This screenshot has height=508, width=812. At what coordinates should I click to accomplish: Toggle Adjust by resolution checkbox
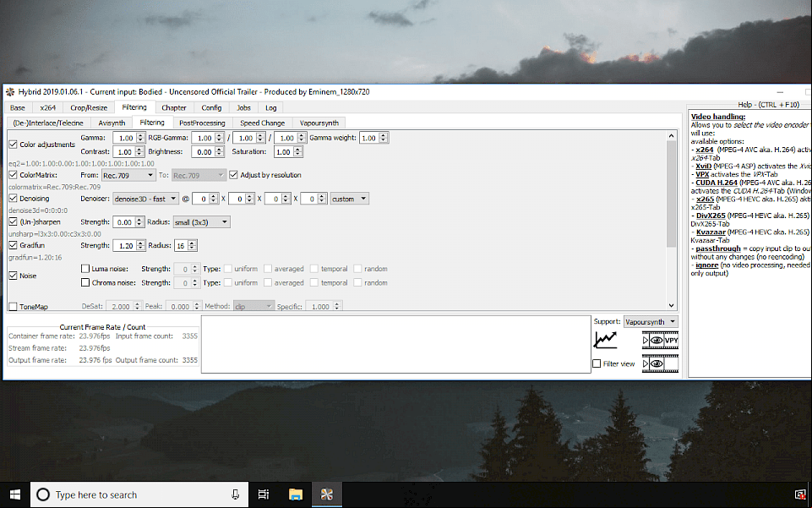(233, 175)
